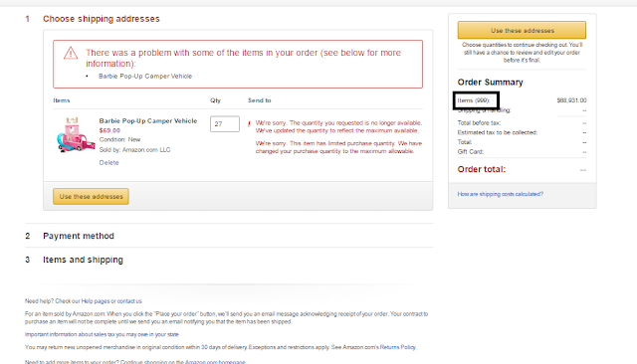
Task: Open the Returns Policy link
Action: pyautogui.click(x=398, y=347)
